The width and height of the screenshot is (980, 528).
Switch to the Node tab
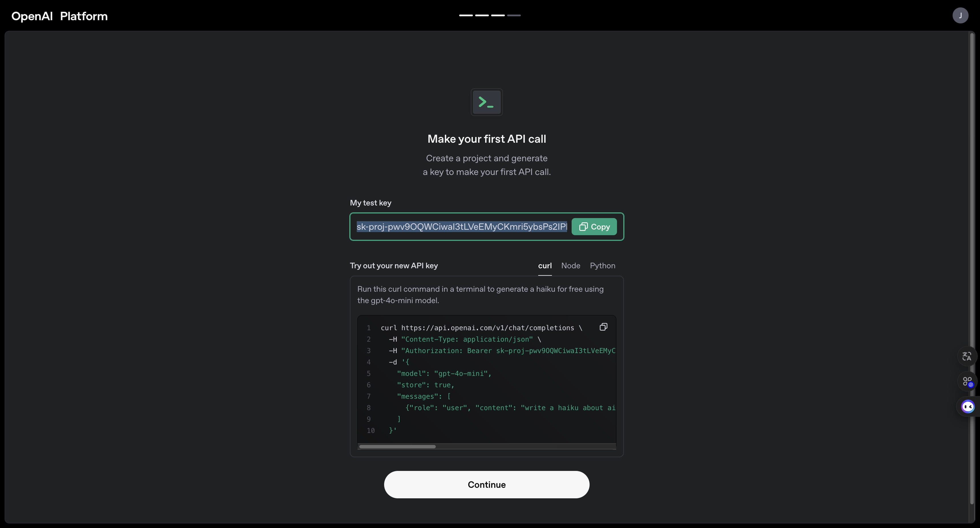point(571,265)
